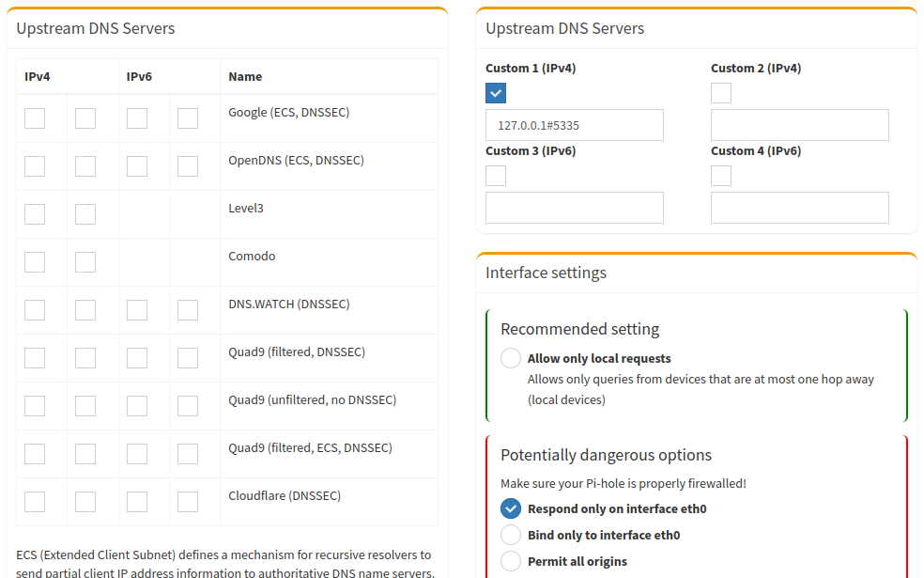924x578 pixels.
Task: Enable the Custom 2 (IPv4) checkbox
Action: coord(721,93)
